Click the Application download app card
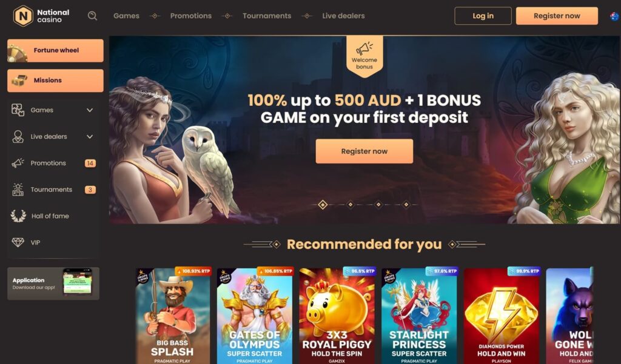The width and height of the screenshot is (621, 364). 53,283
